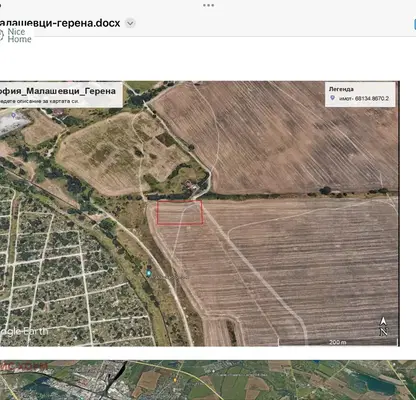Select the lower overview satellite image
The height and width of the screenshot is (400, 416).
[208, 380]
